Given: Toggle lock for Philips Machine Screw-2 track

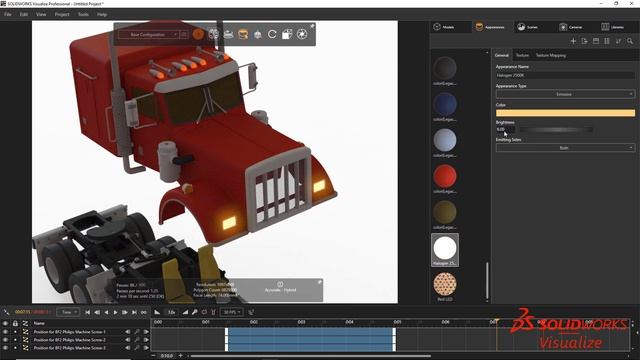Looking at the screenshot, I should [15, 340].
